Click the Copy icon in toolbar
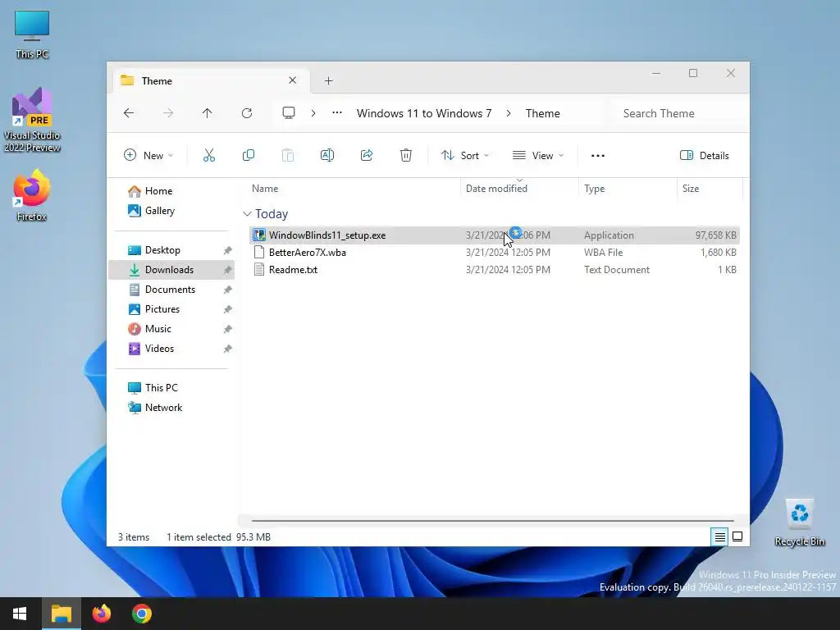The height and width of the screenshot is (630, 840). (x=248, y=155)
